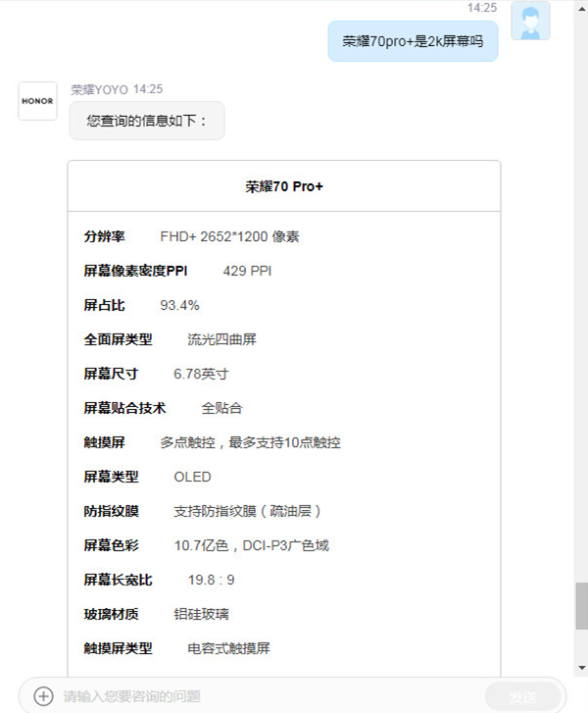Click the screen type value OLED
This screenshot has width=588, height=713.
[193, 477]
